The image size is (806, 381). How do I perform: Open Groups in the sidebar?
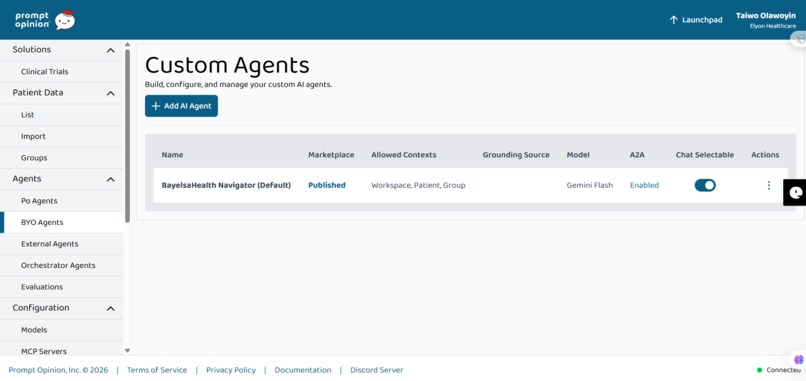point(62,158)
